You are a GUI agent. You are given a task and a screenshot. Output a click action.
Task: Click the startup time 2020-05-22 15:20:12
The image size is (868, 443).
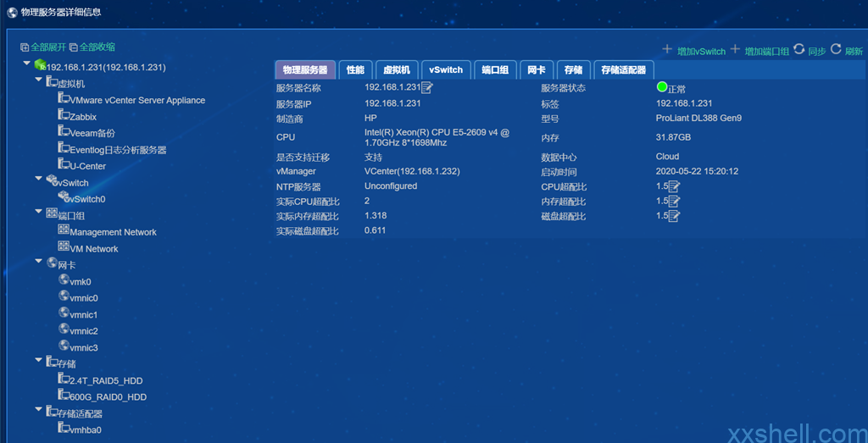click(x=697, y=171)
